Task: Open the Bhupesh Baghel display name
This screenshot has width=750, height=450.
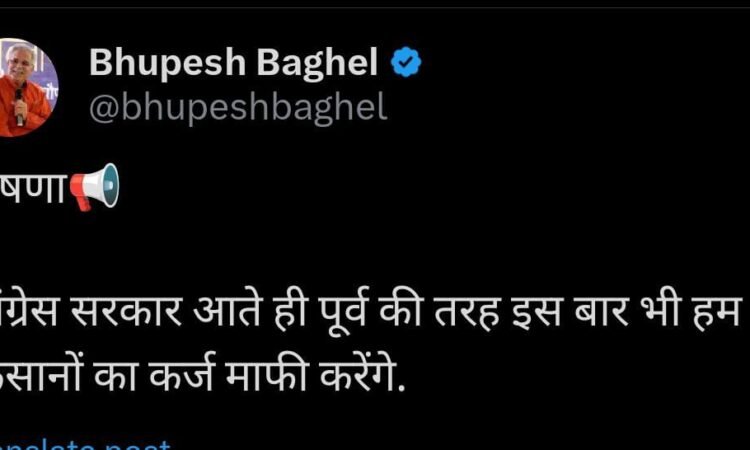Action: pyautogui.click(x=233, y=63)
